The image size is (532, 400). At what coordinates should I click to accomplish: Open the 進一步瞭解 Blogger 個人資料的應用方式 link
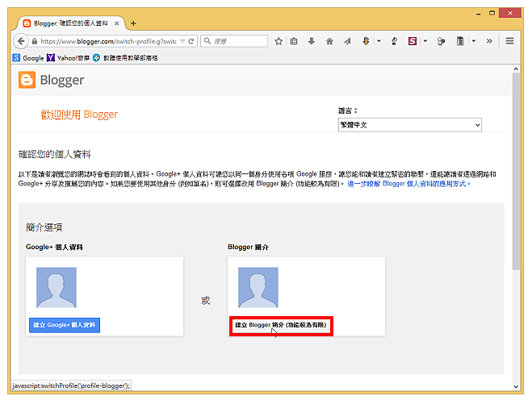tap(408, 184)
